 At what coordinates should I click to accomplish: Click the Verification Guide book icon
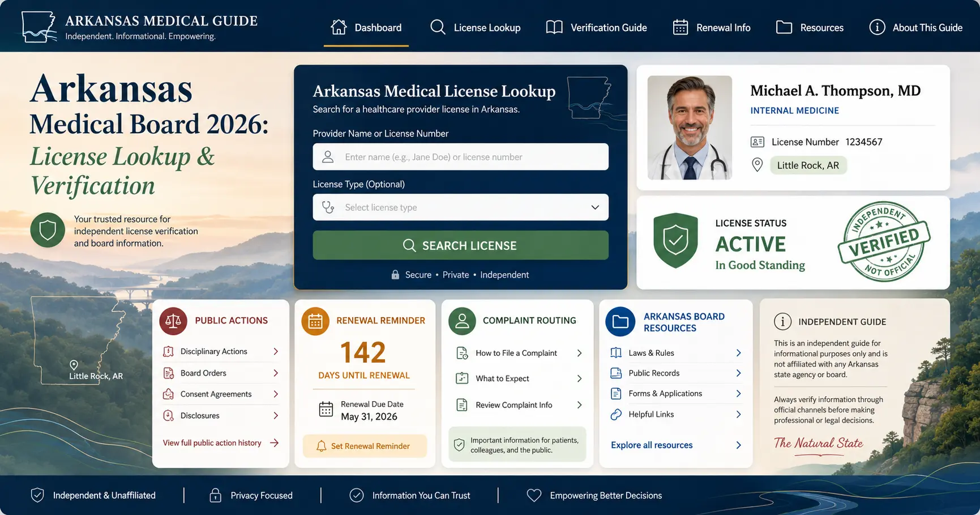pos(554,27)
